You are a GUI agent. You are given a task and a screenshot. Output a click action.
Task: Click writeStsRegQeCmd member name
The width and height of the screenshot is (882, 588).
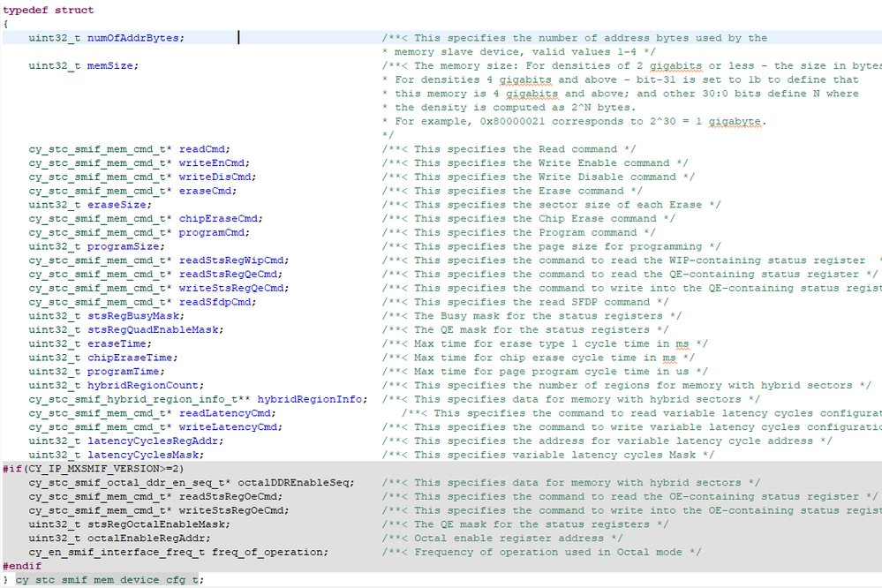(231, 288)
